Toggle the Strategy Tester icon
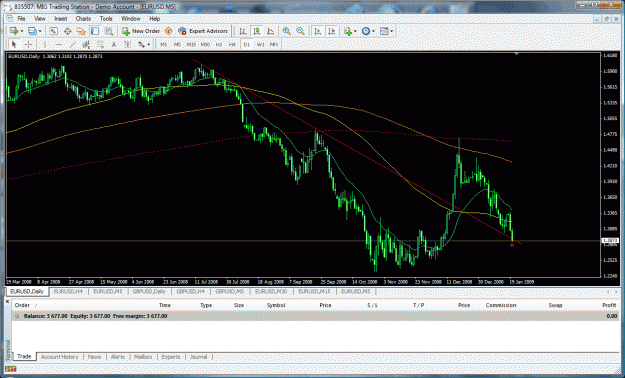625x378 pixels. (108, 31)
